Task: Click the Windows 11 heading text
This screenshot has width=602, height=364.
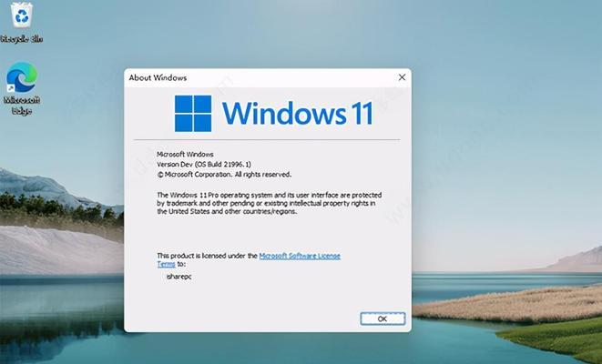Action: pyautogui.click(x=298, y=114)
